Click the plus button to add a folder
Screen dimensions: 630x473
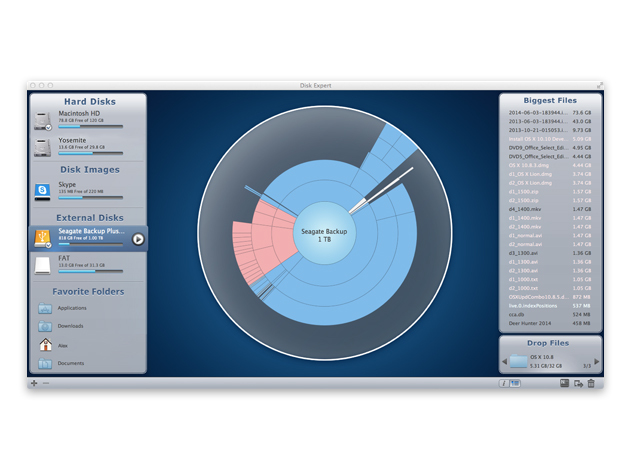[34, 383]
